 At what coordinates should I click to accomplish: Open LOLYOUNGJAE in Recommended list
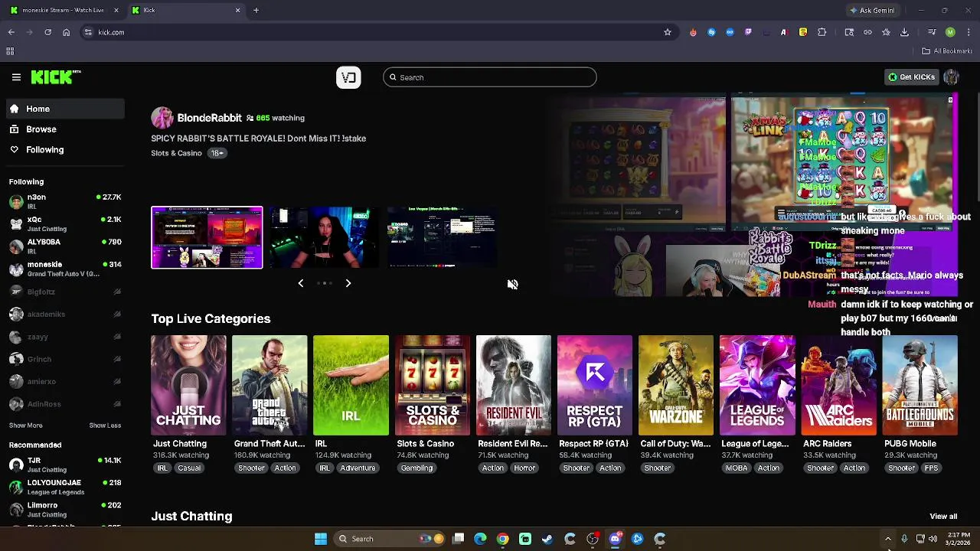(65, 487)
